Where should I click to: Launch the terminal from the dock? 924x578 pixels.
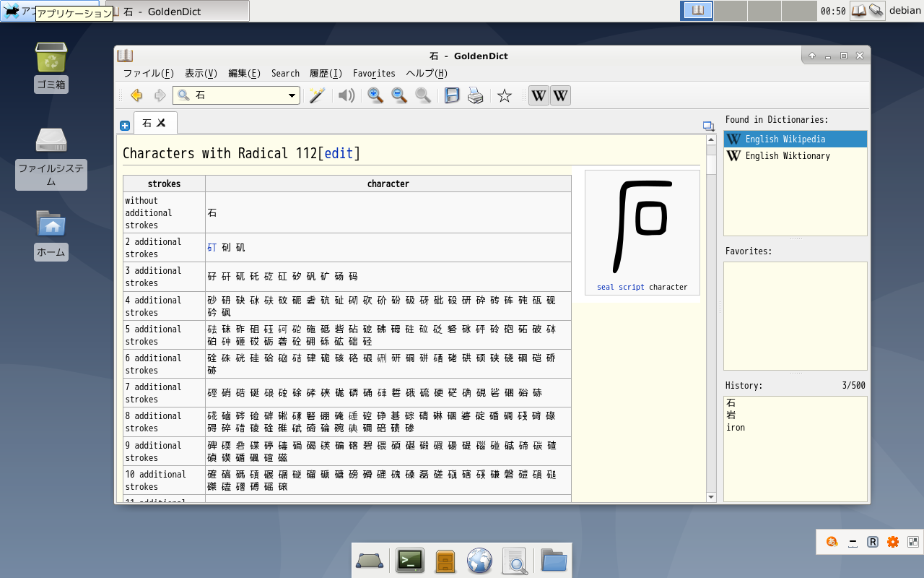(410, 561)
